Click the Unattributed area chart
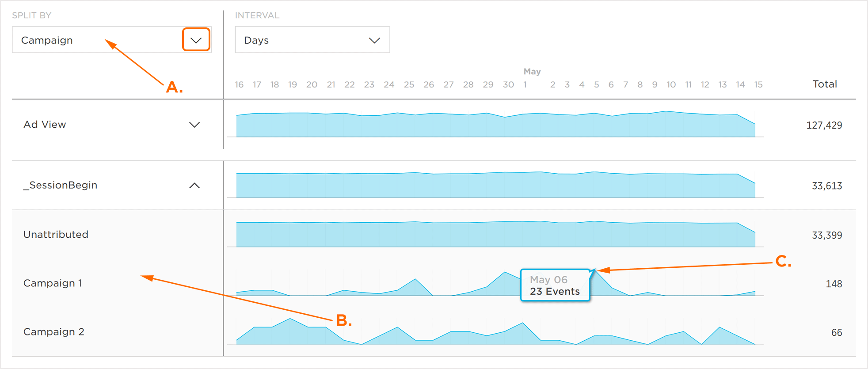 pos(495,235)
